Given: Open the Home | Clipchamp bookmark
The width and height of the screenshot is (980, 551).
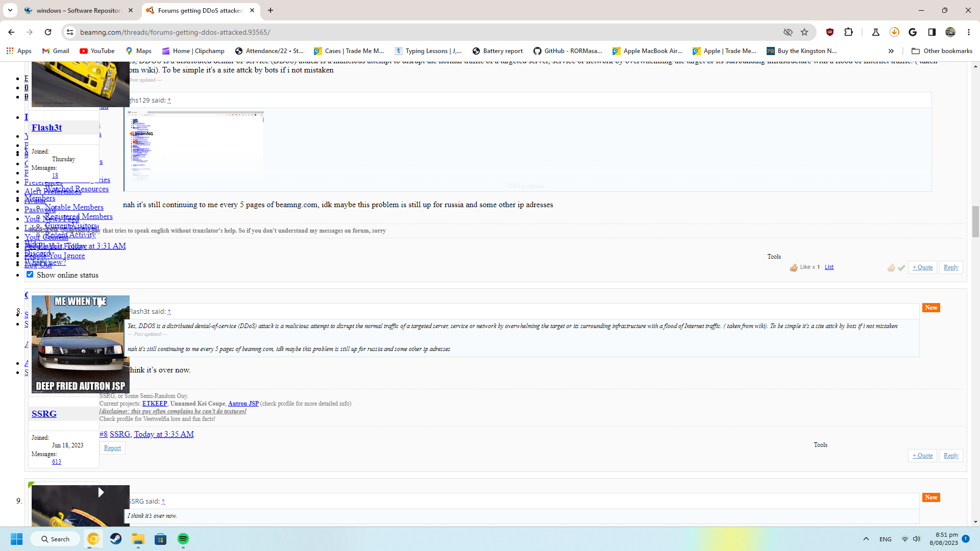Looking at the screenshot, I should pos(193,51).
